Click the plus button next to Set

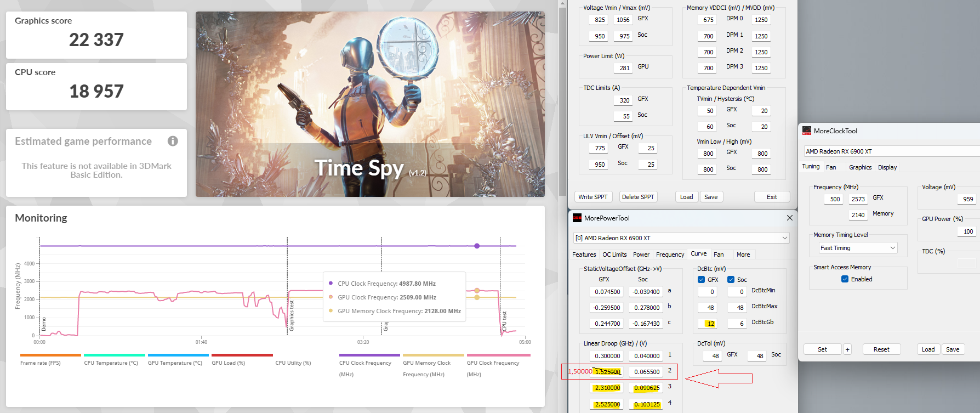coord(847,349)
